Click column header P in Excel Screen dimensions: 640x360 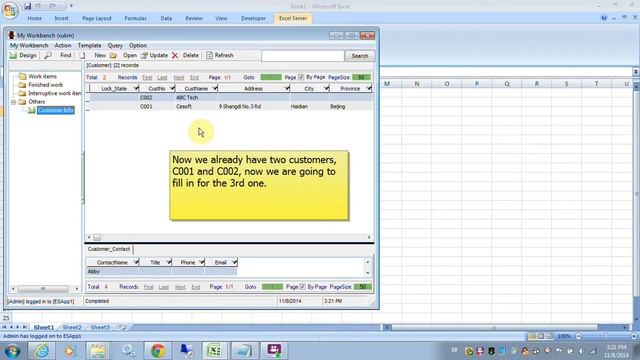[x=476, y=84]
